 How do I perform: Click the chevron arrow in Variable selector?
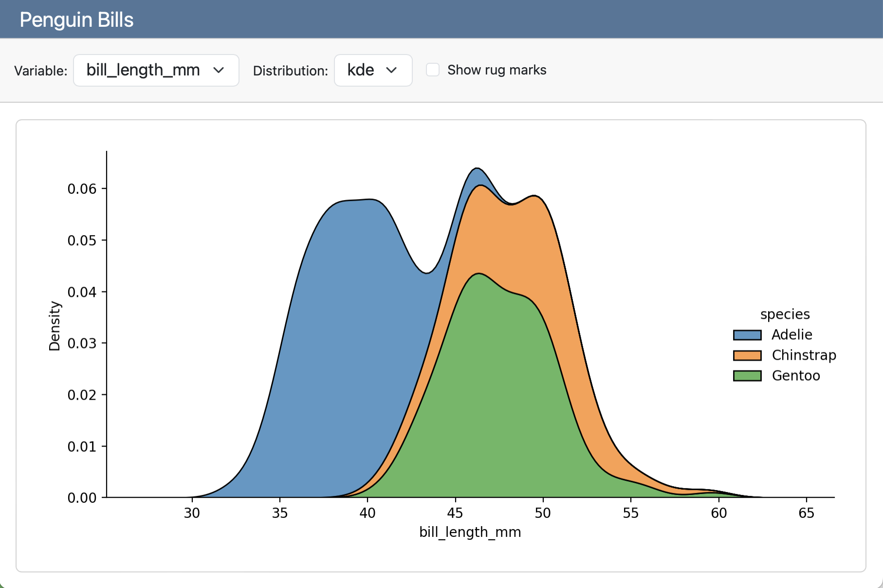pyautogui.click(x=219, y=71)
